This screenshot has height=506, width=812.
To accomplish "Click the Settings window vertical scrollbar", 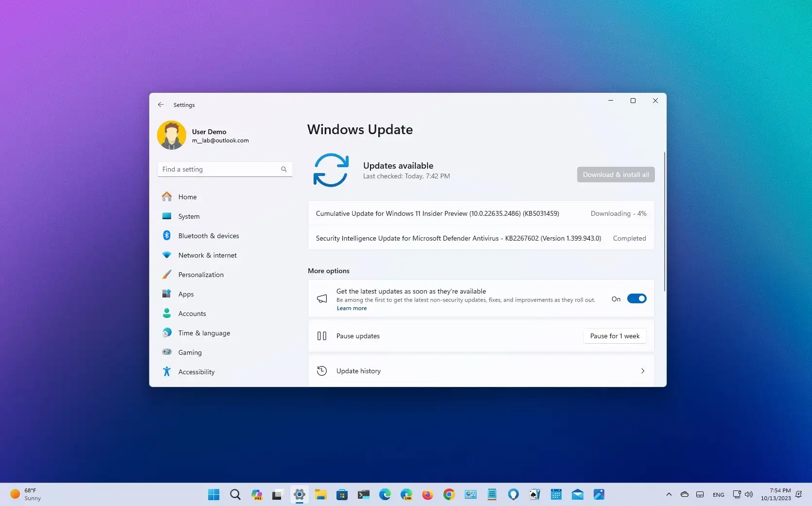I will pyautogui.click(x=664, y=221).
